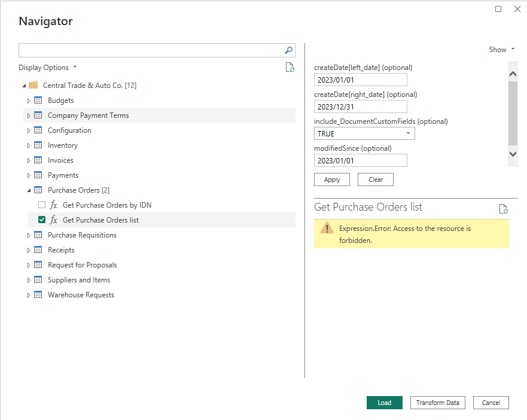This screenshot has height=420, width=527.
Task: Open the Display Options dropdown
Action: [48, 67]
